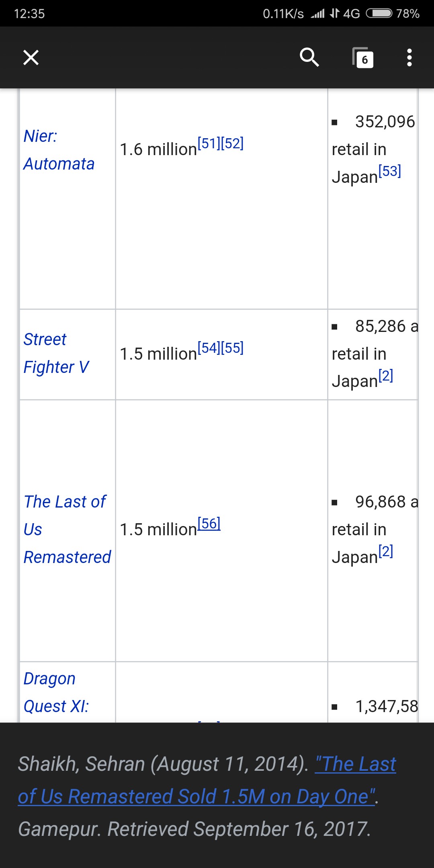Tap citation reference [54]
Viewport: 434px width, 868px height.
pos(209,348)
